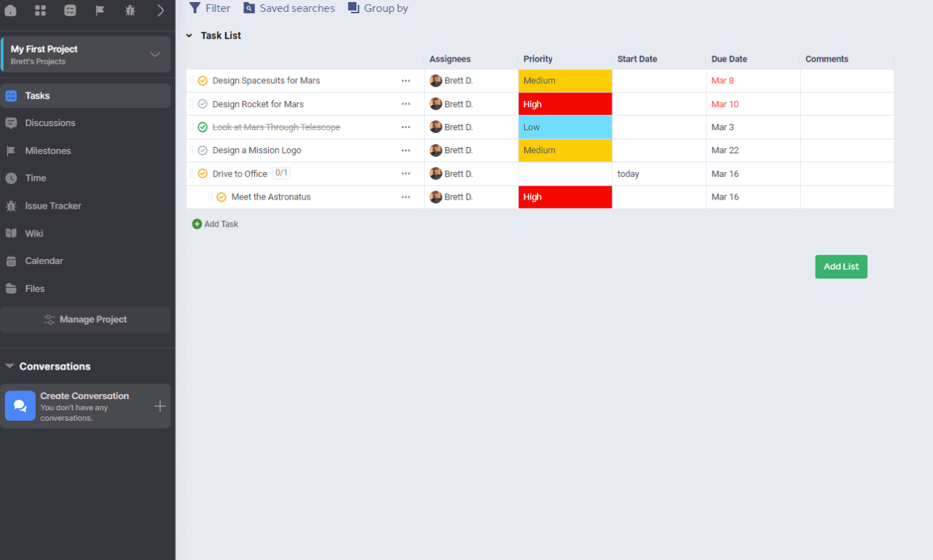Collapse the Task List section
The height and width of the screenshot is (560, 933).
(189, 36)
